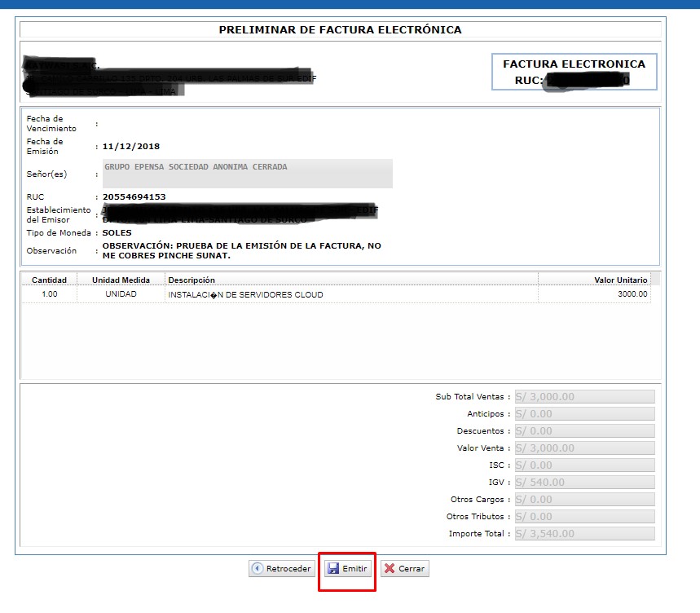The image size is (700, 613).
Task: Click the Anticipos amount field
Action: 584,414
